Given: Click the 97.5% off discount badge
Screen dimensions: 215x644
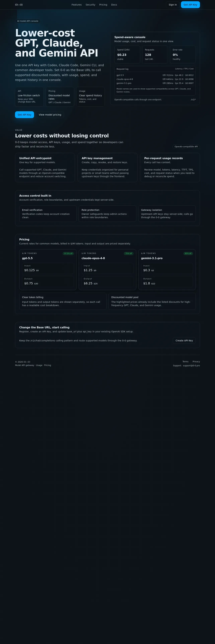Looking at the screenshot, I should 68,253.
